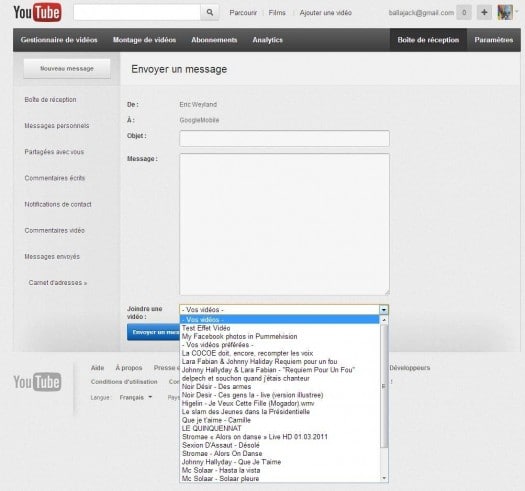This screenshot has height=491, width=525.
Task: Open the notifications counter showing 0
Action: [464, 12]
